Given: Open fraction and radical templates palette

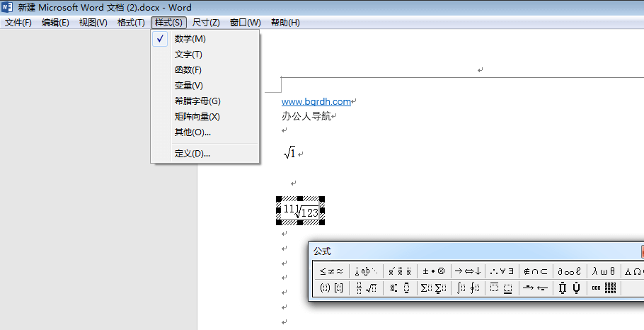Looking at the screenshot, I should 366,288.
